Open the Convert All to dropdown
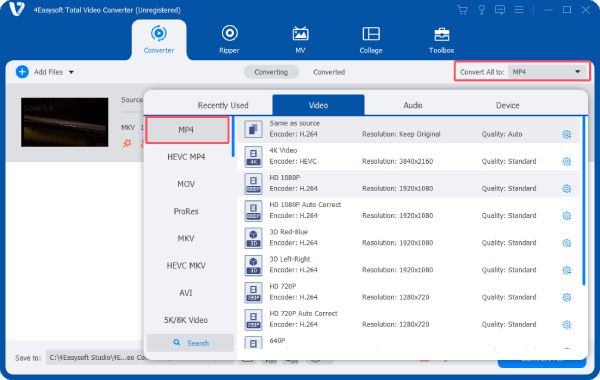 [x=547, y=72]
